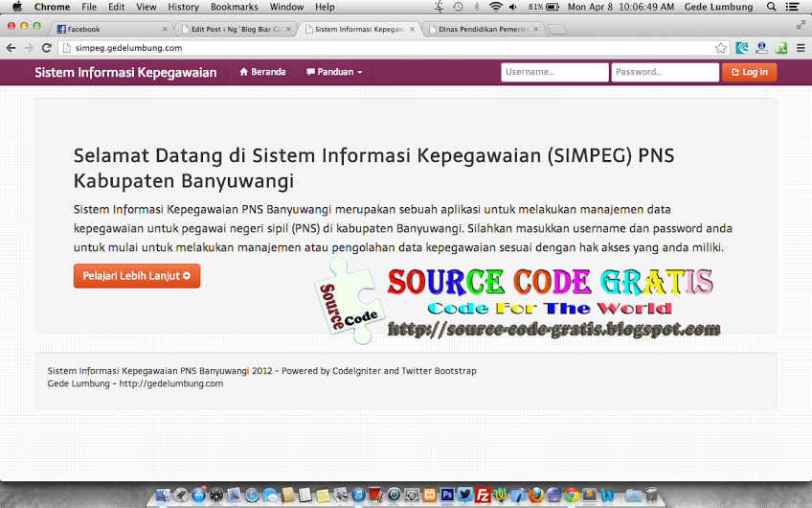The width and height of the screenshot is (812, 508).
Task: Open the Edit menu
Action: [116, 7]
